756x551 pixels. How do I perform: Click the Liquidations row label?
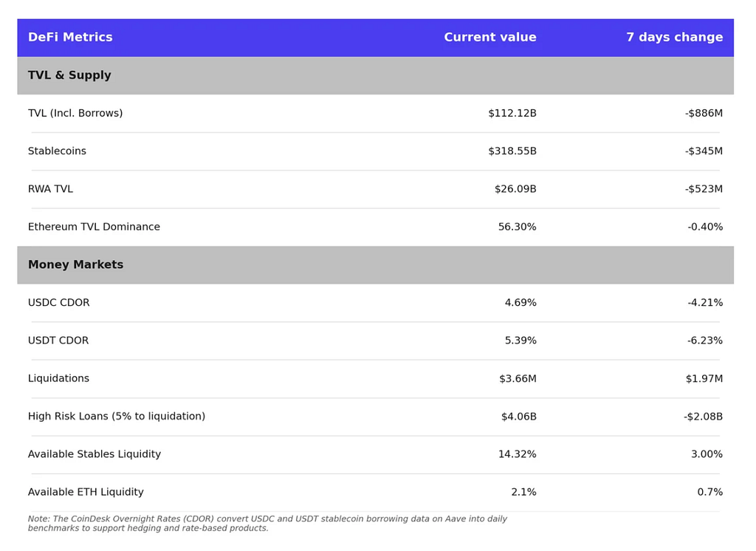point(58,378)
